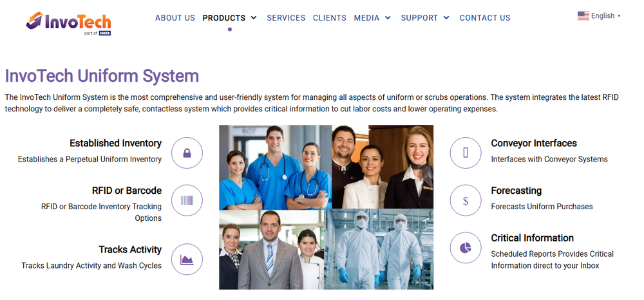Click 'Tracks Laundry Activity and Wash Cycles' text
Image resolution: width=644 pixels, height=300 pixels.
(91, 265)
